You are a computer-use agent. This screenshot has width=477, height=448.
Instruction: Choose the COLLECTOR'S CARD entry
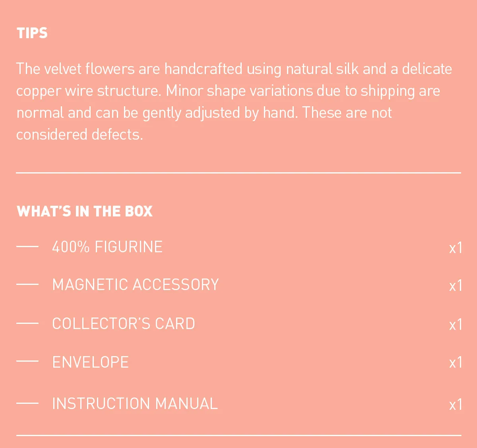click(x=124, y=323)
